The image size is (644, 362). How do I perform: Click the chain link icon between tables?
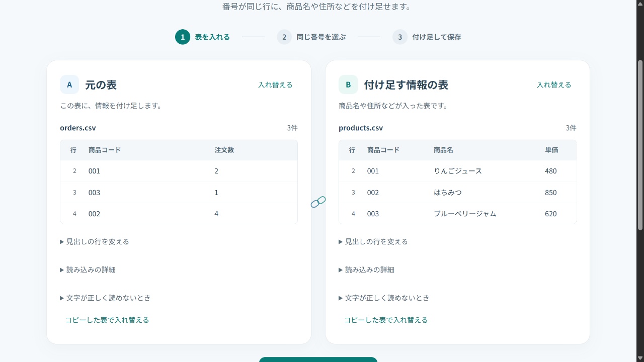pos(318,202)
